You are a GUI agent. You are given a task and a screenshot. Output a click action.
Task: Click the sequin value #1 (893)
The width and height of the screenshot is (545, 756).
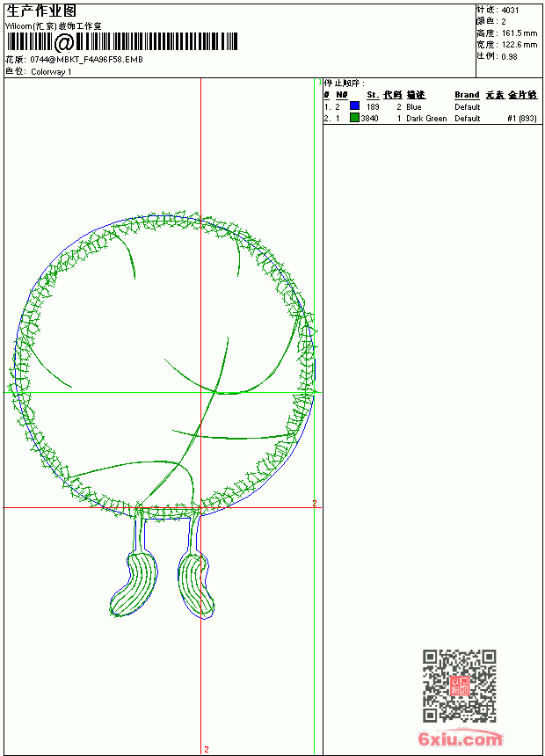522,118
